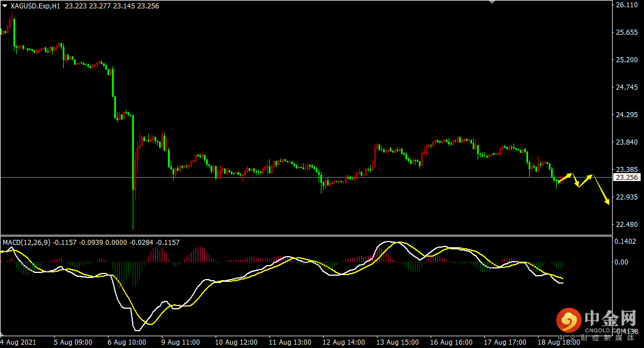This screenshot has width=644, height=348.
Task: Click the 22.480 price axis label
Action: point(627,225)
